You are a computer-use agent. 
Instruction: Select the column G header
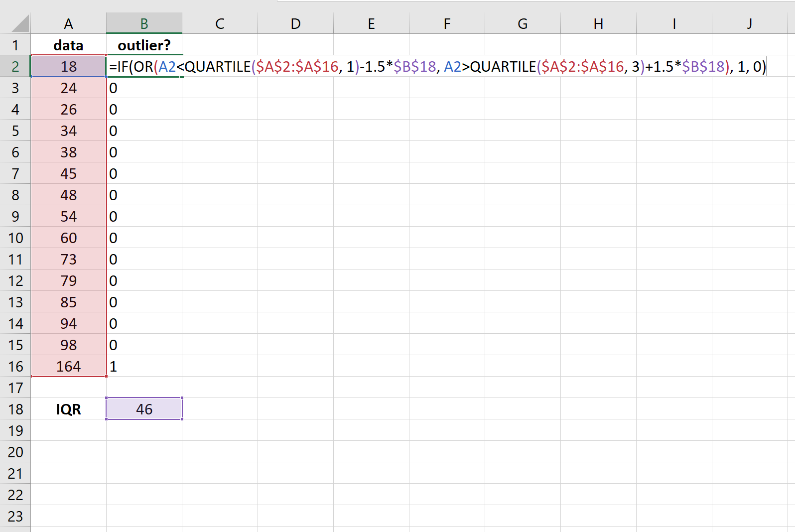pos(523,23)
